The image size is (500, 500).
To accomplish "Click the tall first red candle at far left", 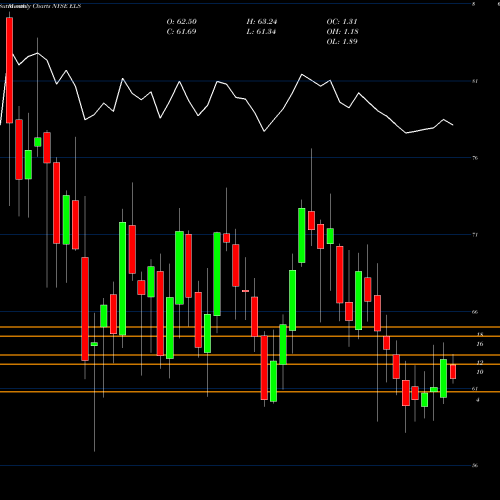I will 9,70.
